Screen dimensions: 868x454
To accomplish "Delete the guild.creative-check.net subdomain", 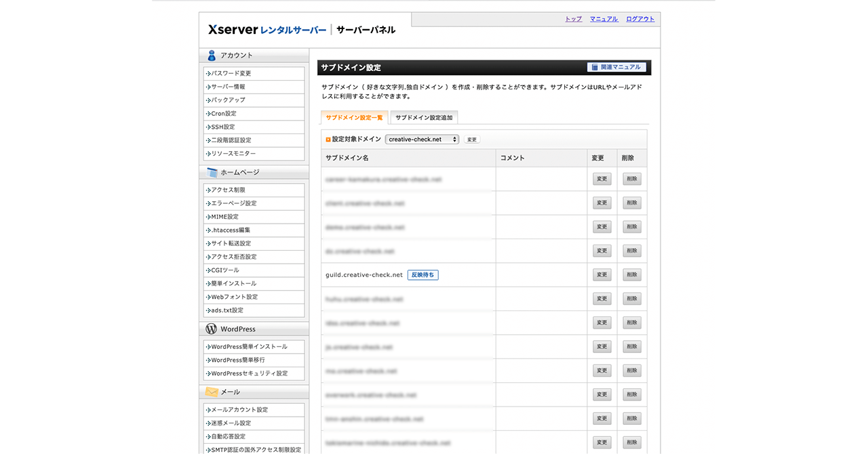I will [631, 275].
